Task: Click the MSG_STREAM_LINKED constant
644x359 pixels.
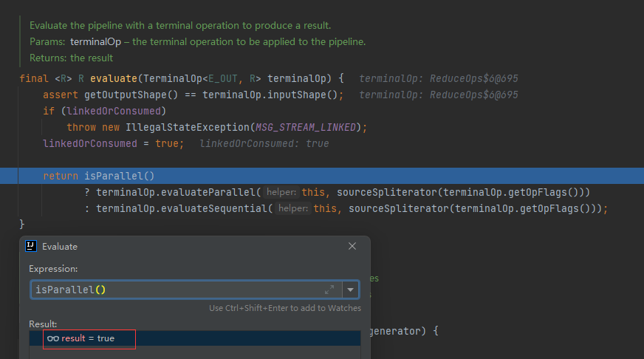Action: pos(310,127)
